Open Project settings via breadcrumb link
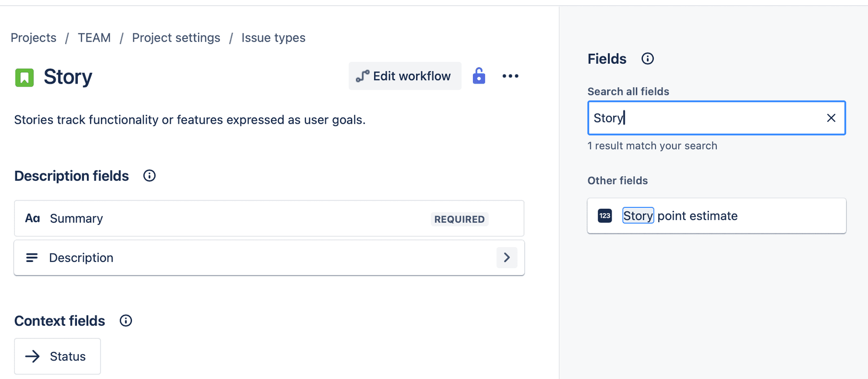Image resolution: width=868 pixels, height=379 pixels. point(176,37)
